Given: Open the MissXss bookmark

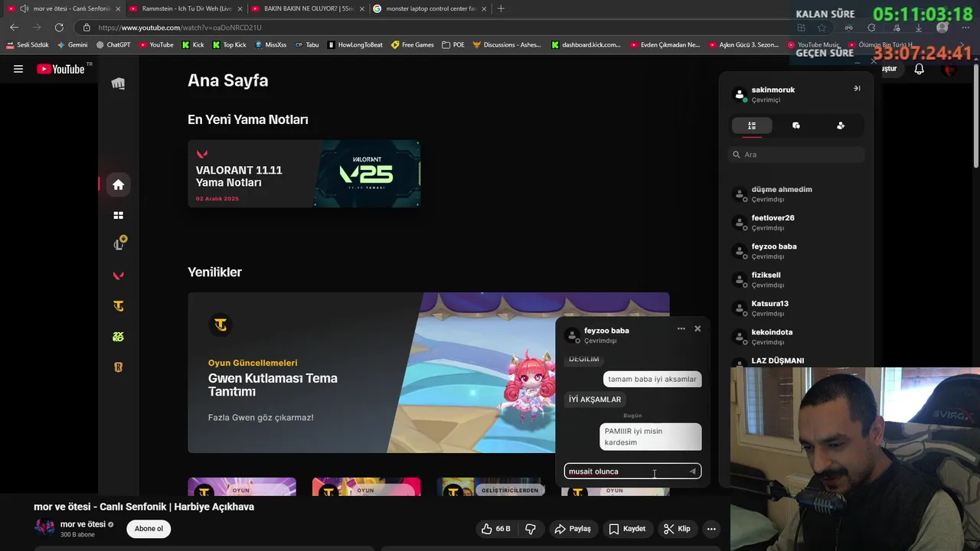Looking at the screenshot, I should pyautogui.click(x=270, y=45).
